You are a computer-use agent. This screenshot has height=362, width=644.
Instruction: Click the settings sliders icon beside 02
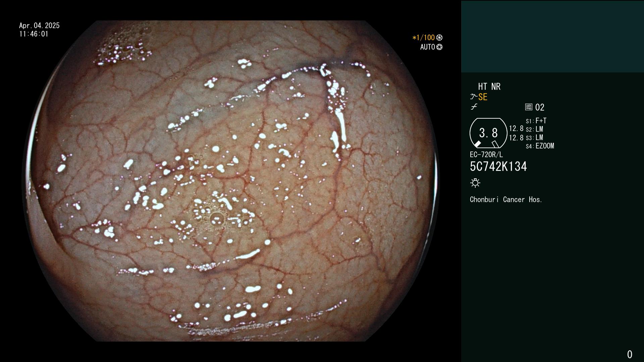pos(529,107)
